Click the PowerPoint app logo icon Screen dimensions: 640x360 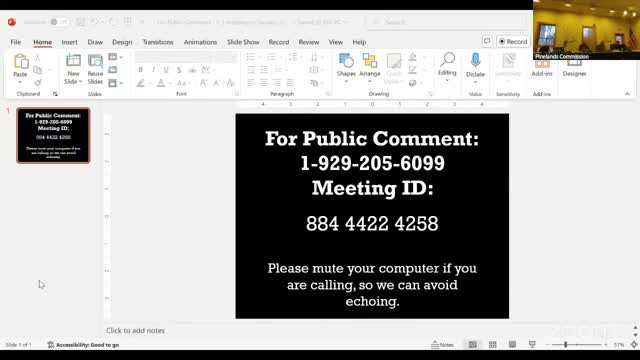[x=12, y=22]
